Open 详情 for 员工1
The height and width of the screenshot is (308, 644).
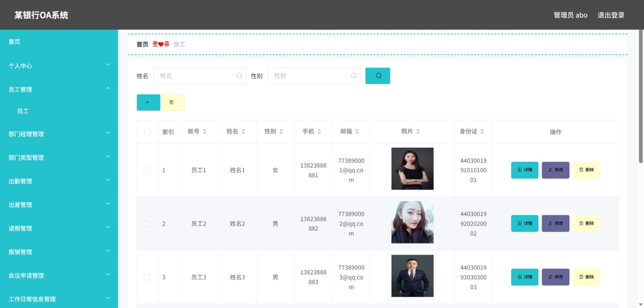pyautogui.click(x=525, y=170)
